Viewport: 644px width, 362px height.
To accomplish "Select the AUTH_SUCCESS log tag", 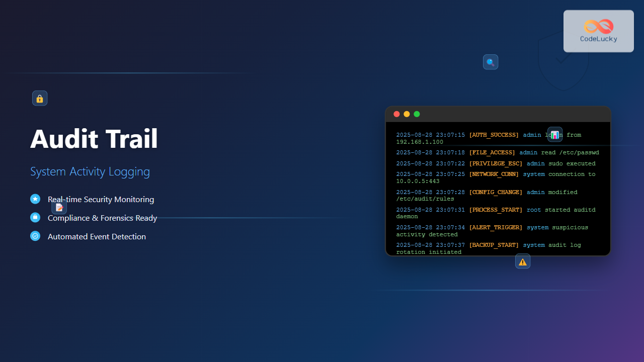I will tap(494, 135).
